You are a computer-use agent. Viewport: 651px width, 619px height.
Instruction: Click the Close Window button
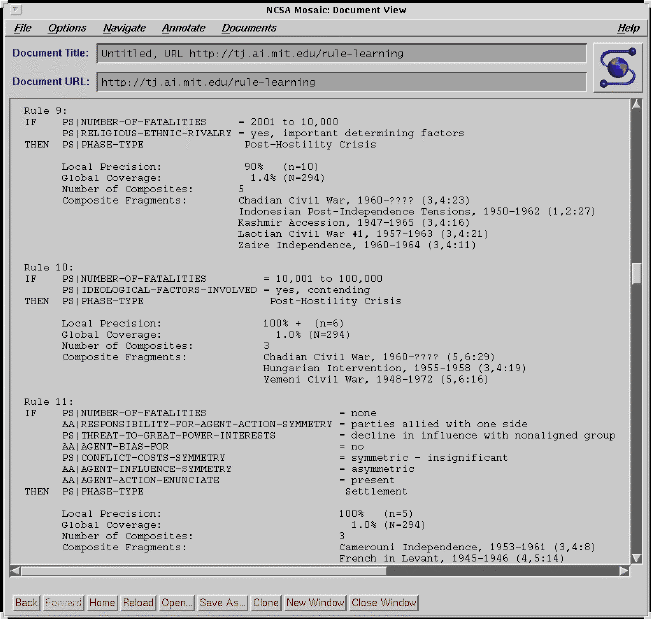[x=384, y=603]
